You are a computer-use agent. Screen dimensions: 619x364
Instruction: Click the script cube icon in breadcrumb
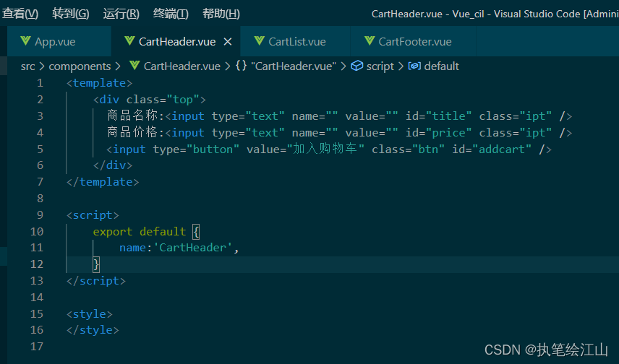[357, 66]
